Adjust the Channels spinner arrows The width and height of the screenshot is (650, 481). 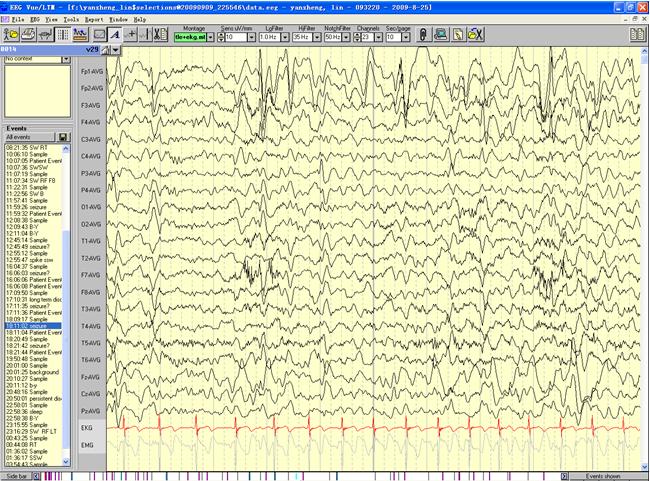[x=357, y=37]
